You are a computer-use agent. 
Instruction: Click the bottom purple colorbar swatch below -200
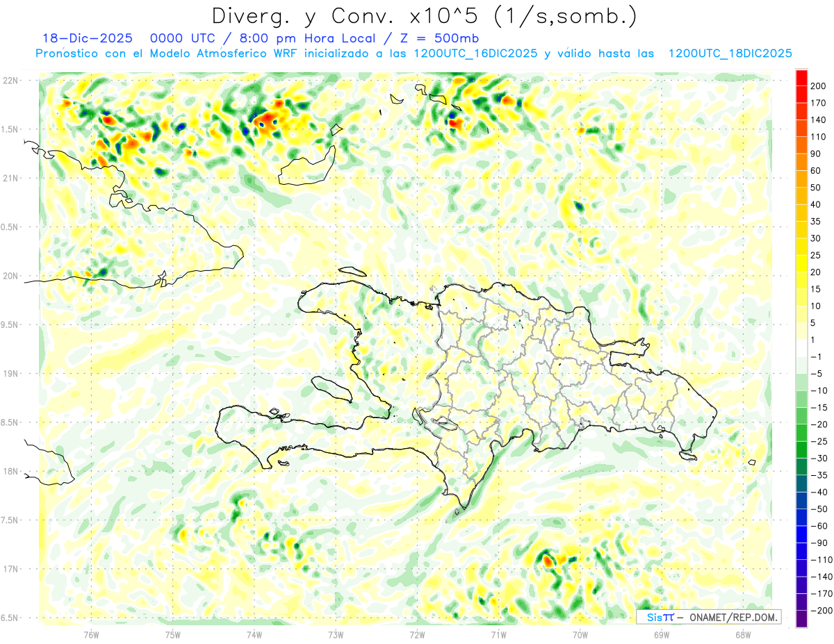click(x=801, y=619)
